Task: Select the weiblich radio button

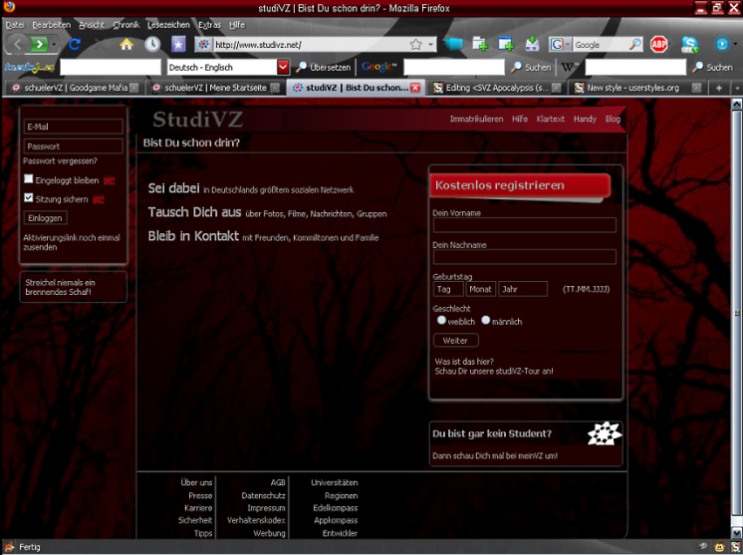Action: 442,320
